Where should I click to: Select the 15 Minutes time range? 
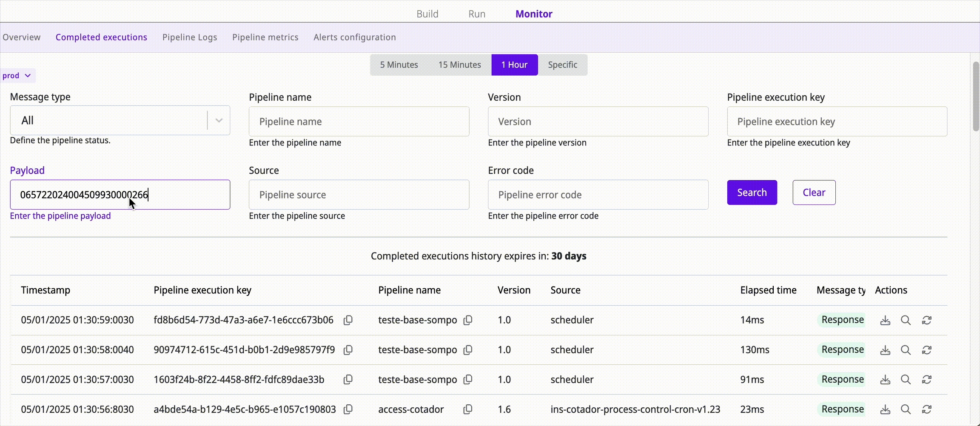pyautogui.click(x=459, y=65)
